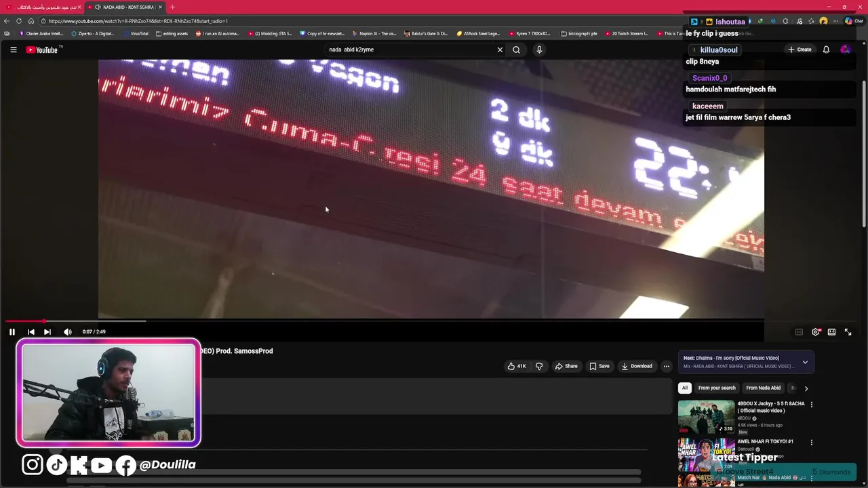Go back in the browser

pyautogui.click(x=7, y=21)
